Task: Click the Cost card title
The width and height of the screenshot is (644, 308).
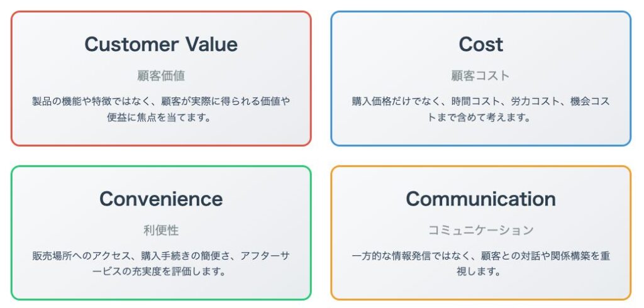Action: [480, 45]
